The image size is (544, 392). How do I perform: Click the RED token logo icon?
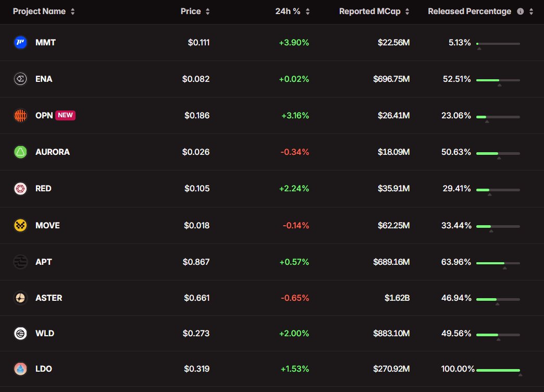coord(20,189)
